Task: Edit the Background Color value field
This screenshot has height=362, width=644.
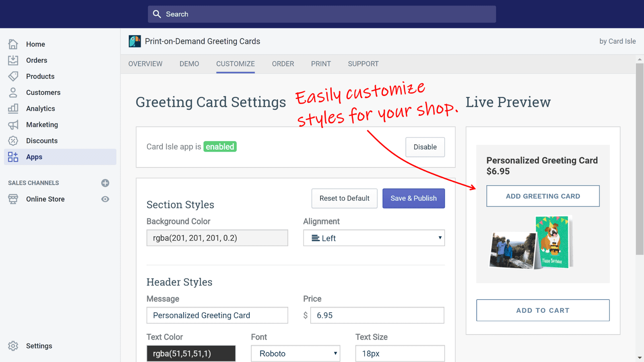Action: [217, 238]
